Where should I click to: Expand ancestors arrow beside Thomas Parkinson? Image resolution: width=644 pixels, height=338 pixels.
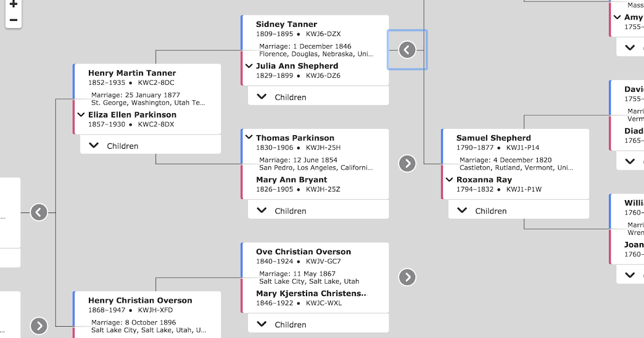(407, 163)
